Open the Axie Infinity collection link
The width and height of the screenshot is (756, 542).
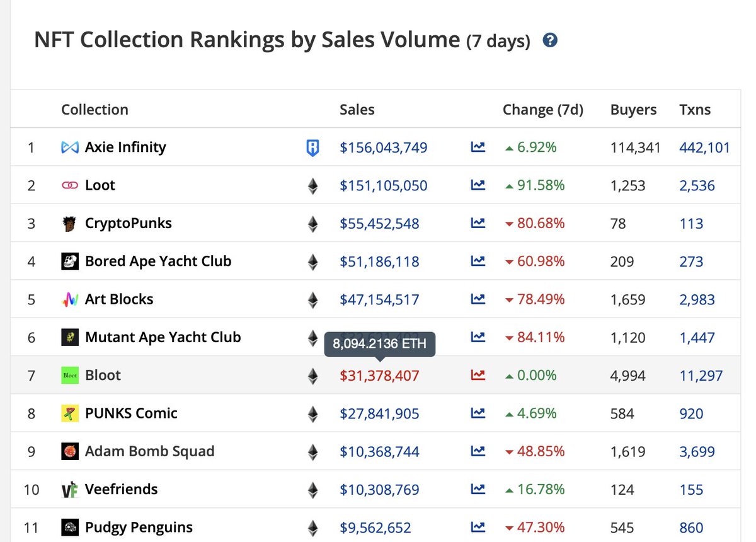coord(125,147)
